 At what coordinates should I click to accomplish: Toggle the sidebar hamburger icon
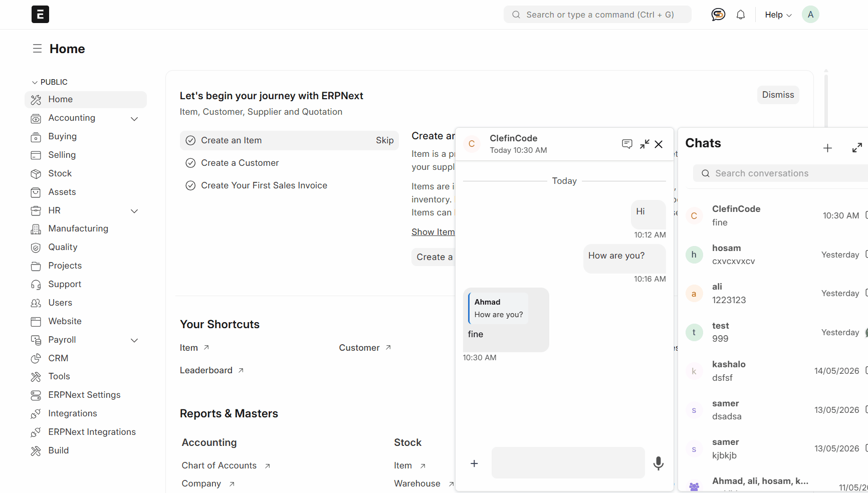[37, 49]
